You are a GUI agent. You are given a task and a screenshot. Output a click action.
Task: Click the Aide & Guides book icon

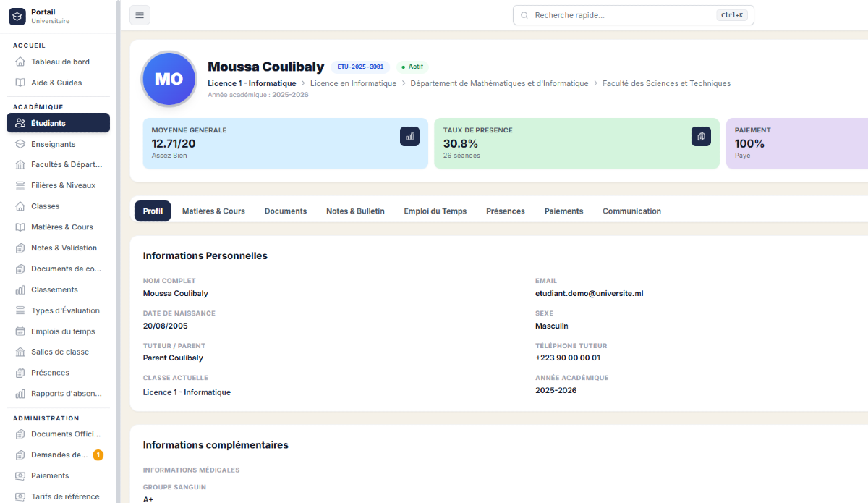[20, 83]
